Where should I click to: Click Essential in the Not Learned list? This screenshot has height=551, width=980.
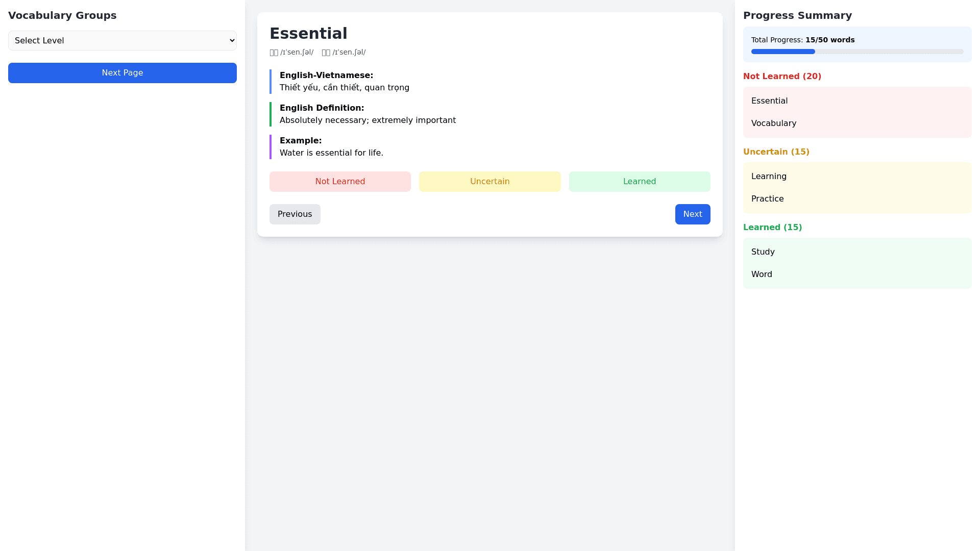pyautogui.click(x=769, y=101)
